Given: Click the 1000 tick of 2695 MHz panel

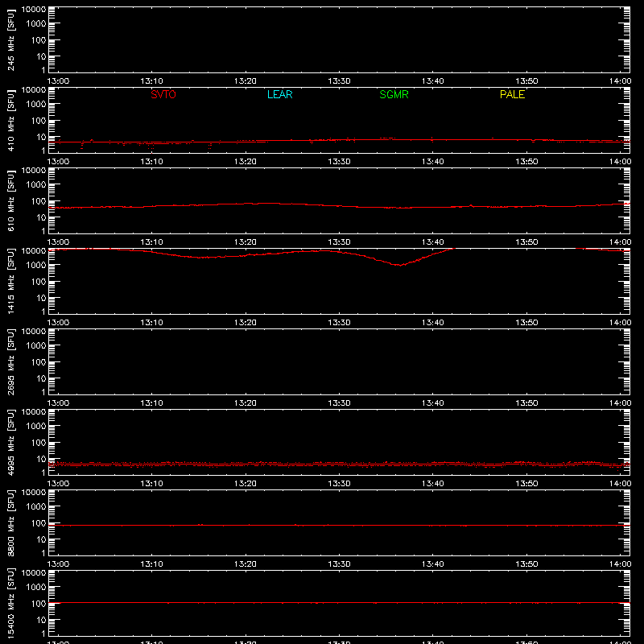Looking at the screenshot, I should pos(36,346).
